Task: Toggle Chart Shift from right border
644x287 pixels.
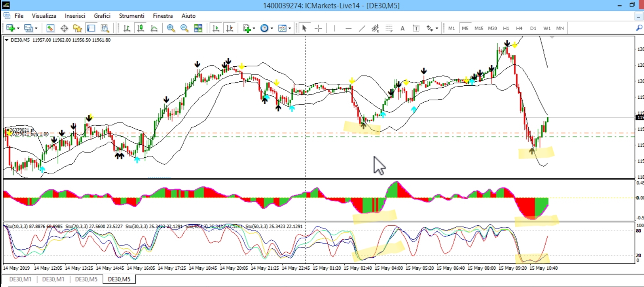Action: [x=230, y=28]
